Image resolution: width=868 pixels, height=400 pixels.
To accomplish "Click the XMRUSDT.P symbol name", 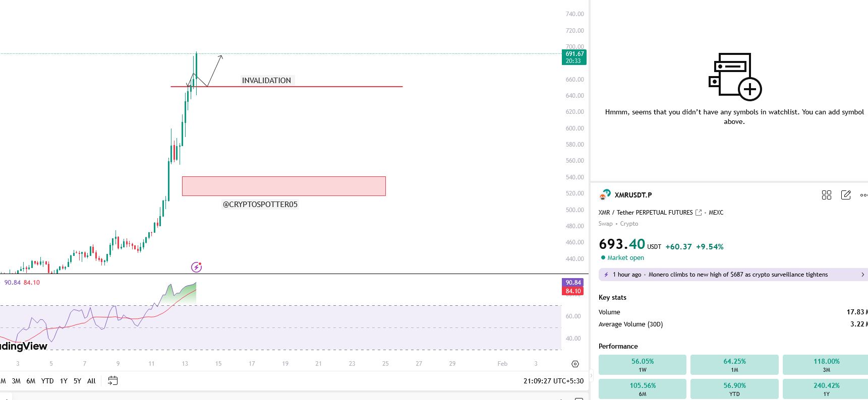I will tap(633, 195).
